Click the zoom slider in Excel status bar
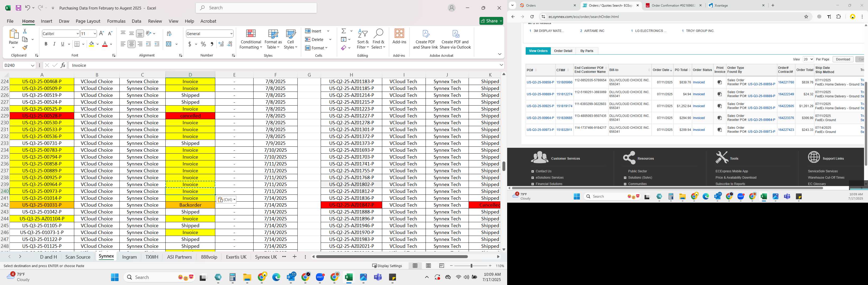The width and height of the screenshot is (868, 285). [x=471, y=265]
